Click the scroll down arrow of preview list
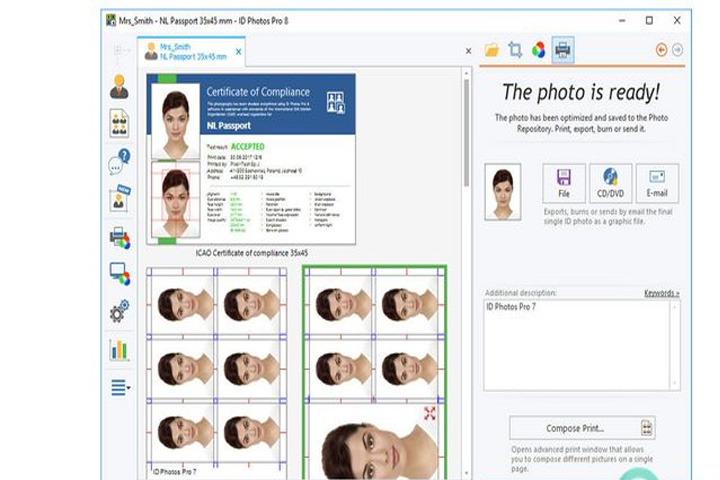The image size is (720, 480). click(467, 473)
